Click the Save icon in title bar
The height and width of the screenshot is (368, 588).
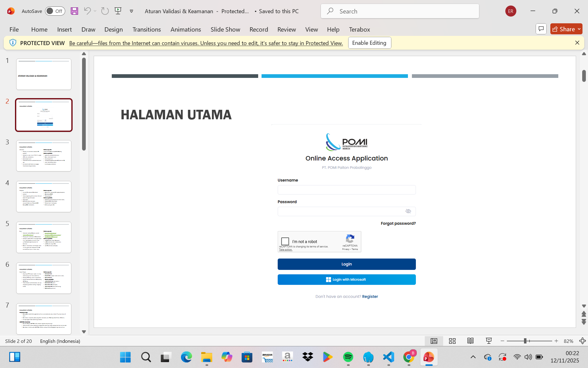click(74, 11)
